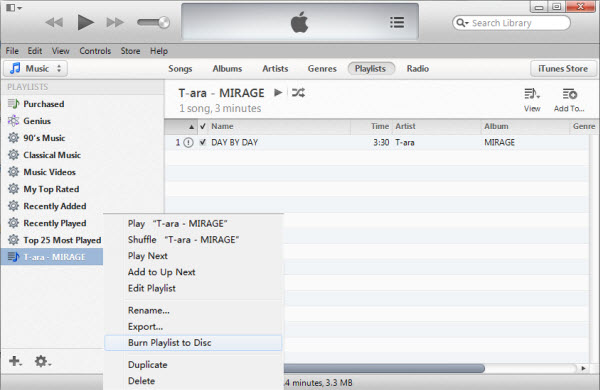The image size is (600, 390).
Task: Open the search magnifier options dropdown
Action: (x=462, y=23)
